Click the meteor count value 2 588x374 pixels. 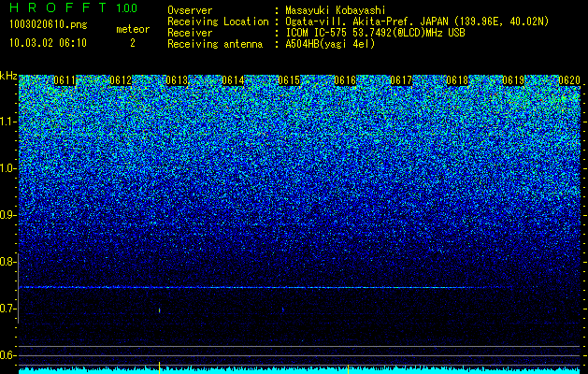pos(133,43)
